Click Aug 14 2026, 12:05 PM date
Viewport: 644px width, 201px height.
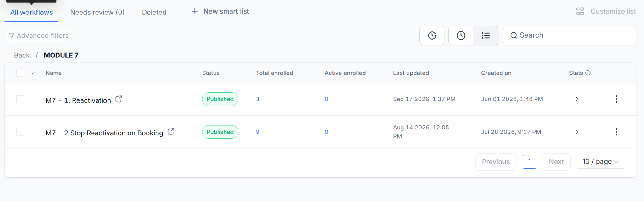click(421, 132)
